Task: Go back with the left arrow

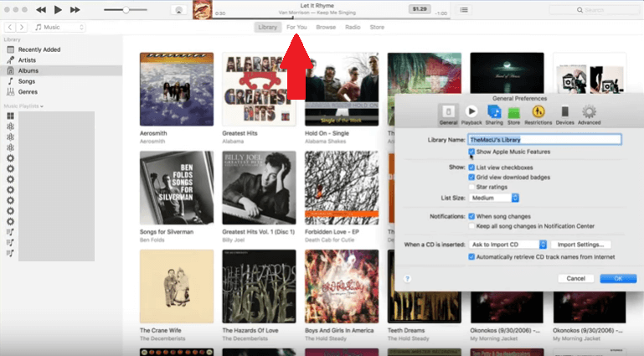Action: tap(10, 27)
